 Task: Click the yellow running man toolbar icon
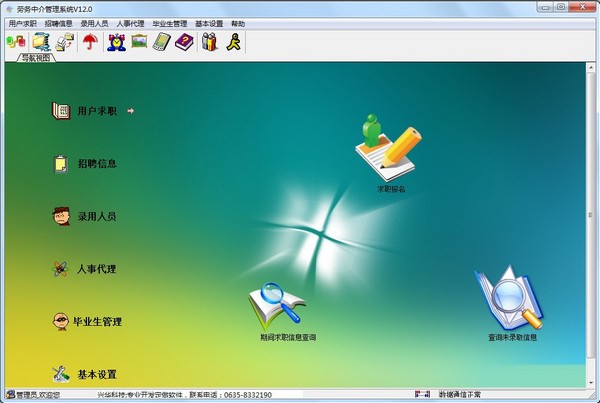(x=234, y=41)
